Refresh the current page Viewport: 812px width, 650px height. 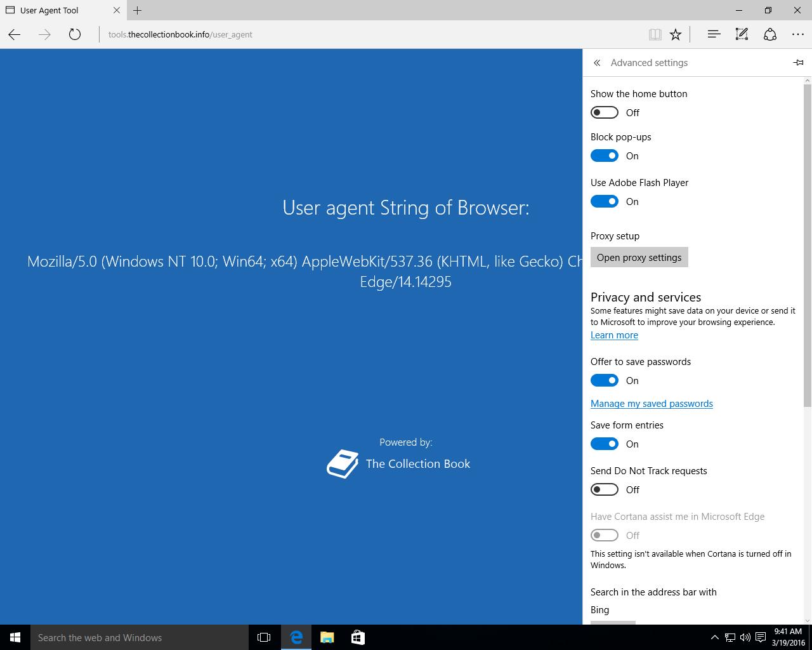[x=75, y=34]
